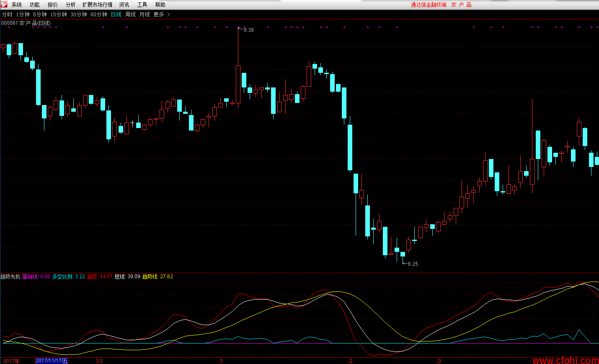
Task: Click the 超短 44.07 indicator value
Action: (100, 277)
